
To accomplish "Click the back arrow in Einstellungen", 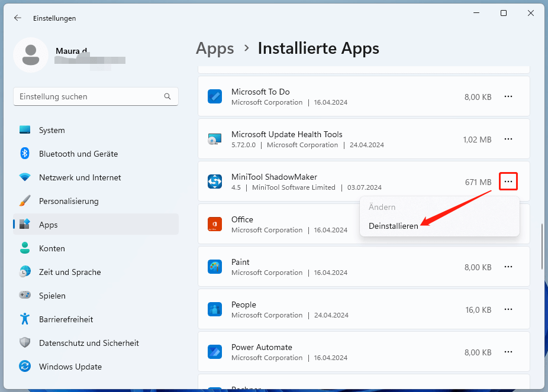I will (18, 18).
